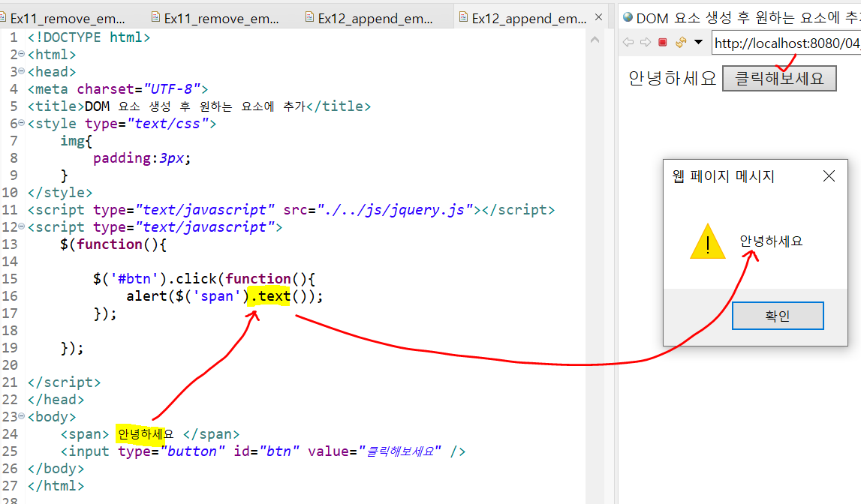Activate the internal browser tab titled DOM 요소 생성
This screenshot has width=861, height=504.
[x=742, y=18]
